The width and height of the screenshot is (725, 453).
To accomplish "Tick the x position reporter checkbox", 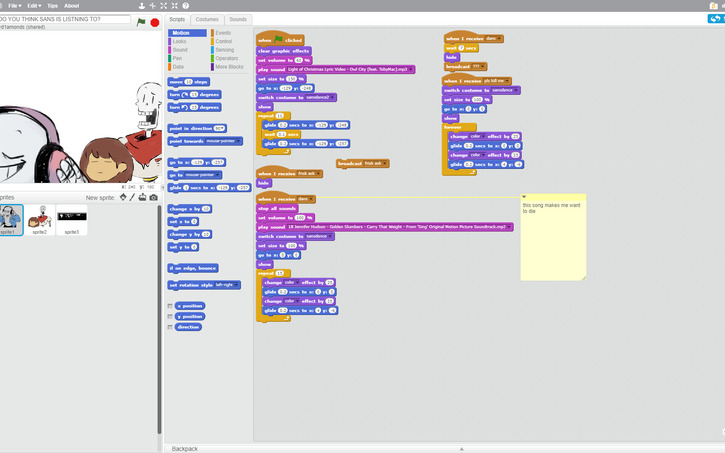I will point(170,306).
